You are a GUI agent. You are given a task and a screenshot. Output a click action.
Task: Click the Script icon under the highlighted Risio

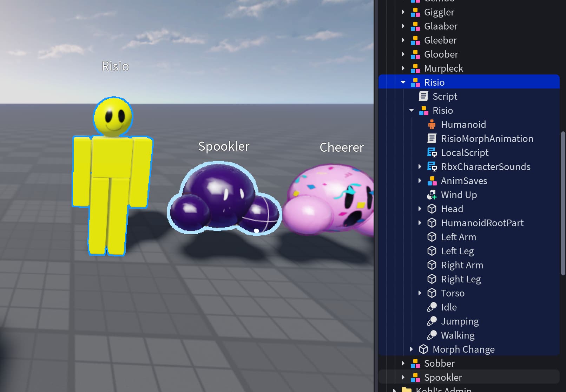(424, 97)
